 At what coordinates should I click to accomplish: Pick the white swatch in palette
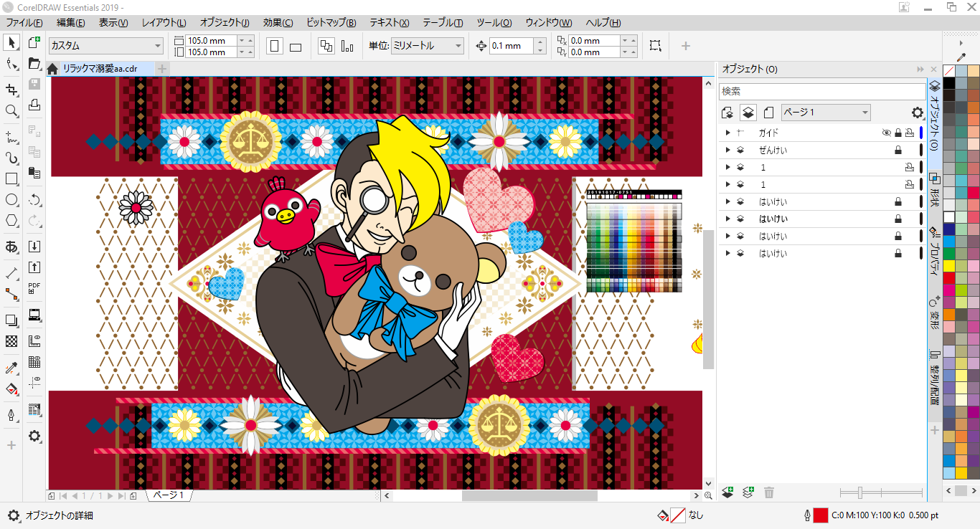[949, 216]
